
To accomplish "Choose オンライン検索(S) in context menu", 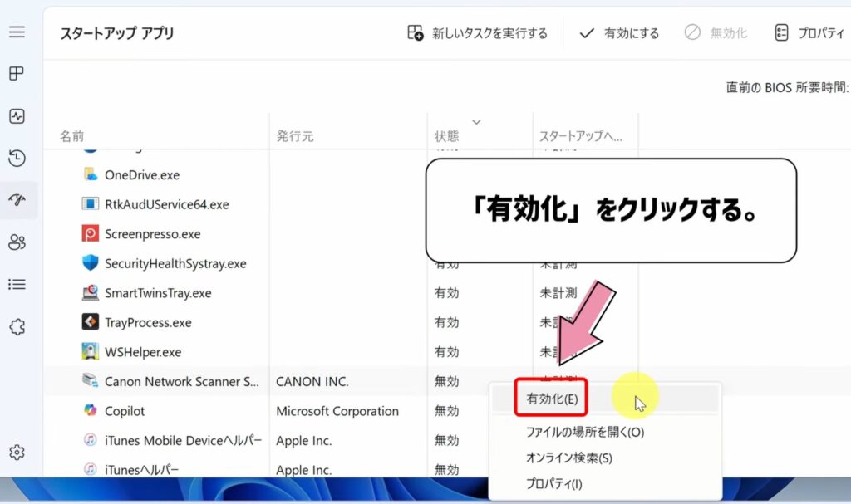I will [568, 458].
